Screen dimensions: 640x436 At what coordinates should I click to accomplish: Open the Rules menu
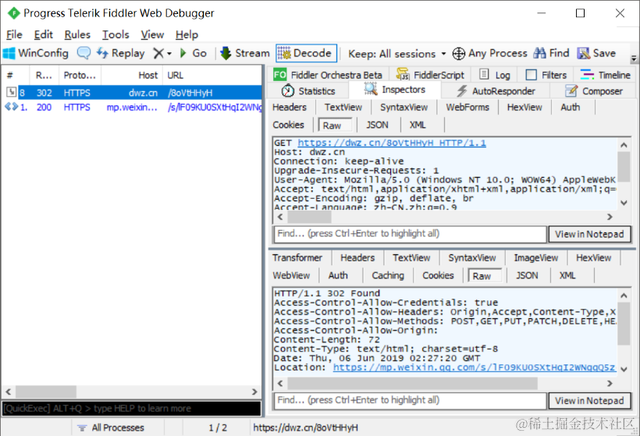[x=77, y=35]
